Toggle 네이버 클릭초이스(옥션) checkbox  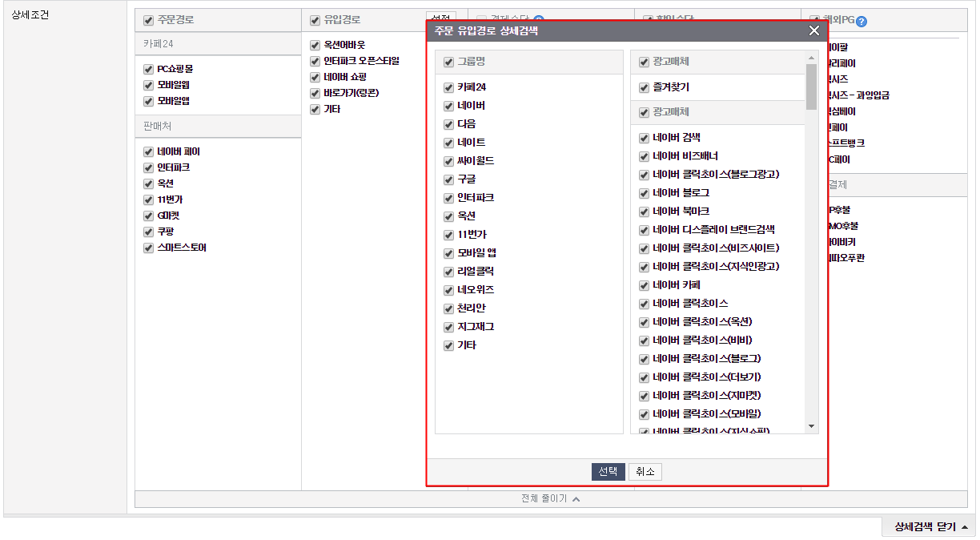pyautogui.click(x=644, y=322)
